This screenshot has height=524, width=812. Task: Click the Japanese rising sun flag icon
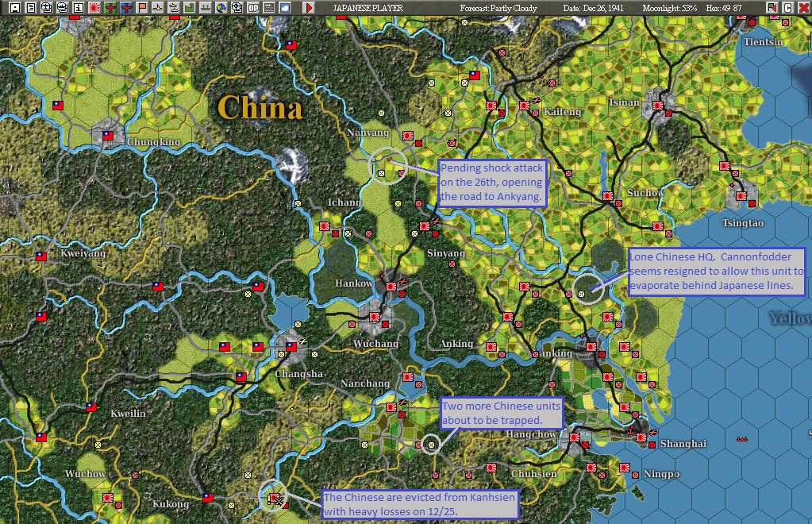pyautogui.click(x=94, y=8)
